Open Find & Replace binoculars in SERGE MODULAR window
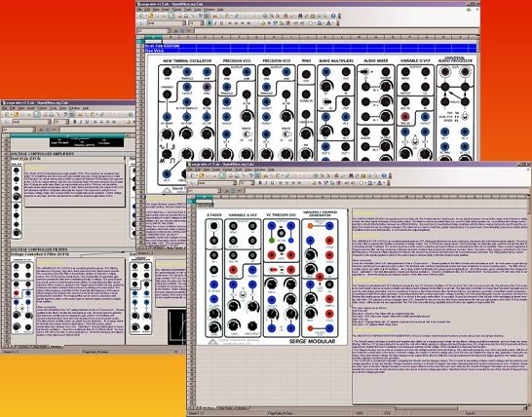 (x=351, y=175)
